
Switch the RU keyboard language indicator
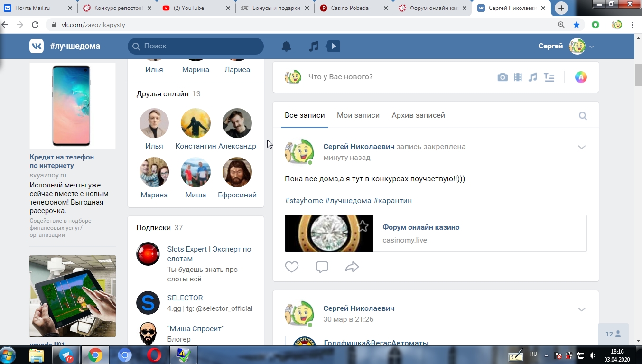pos(533,354)
